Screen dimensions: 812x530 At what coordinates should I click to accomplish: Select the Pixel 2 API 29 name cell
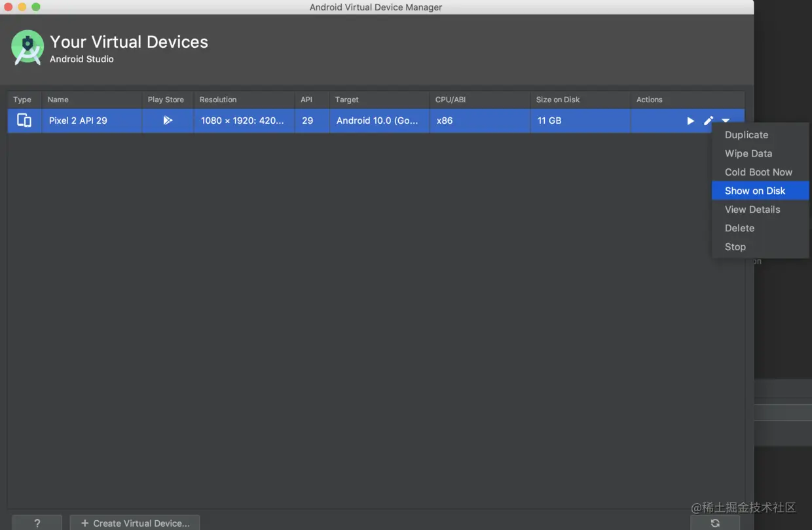pyautogui.click(x=92, y=121)
